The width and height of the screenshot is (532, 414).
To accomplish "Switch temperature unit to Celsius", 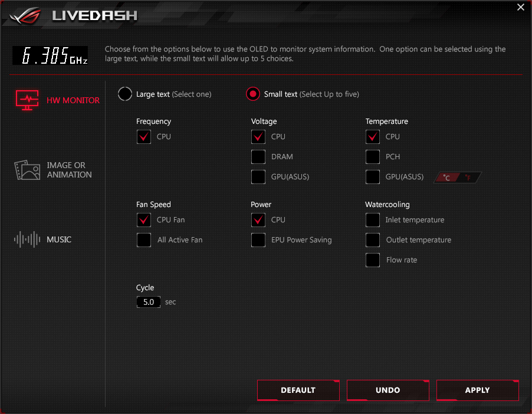I will 447,178.
